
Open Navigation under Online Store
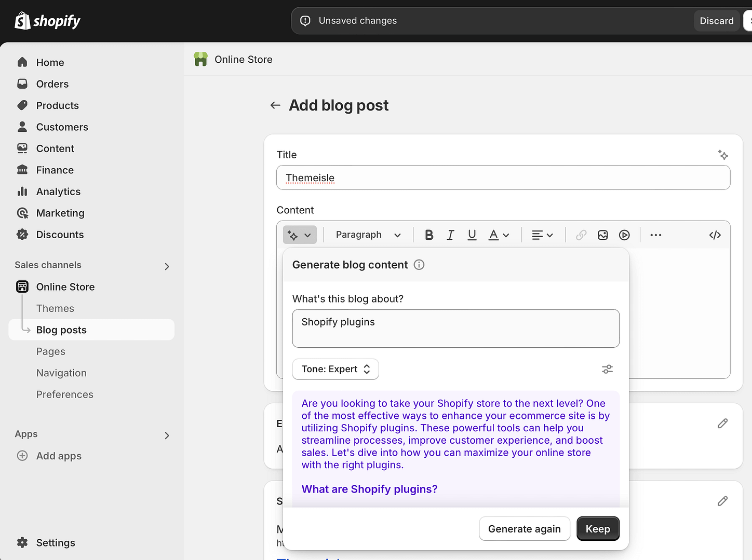coord(61,373)
